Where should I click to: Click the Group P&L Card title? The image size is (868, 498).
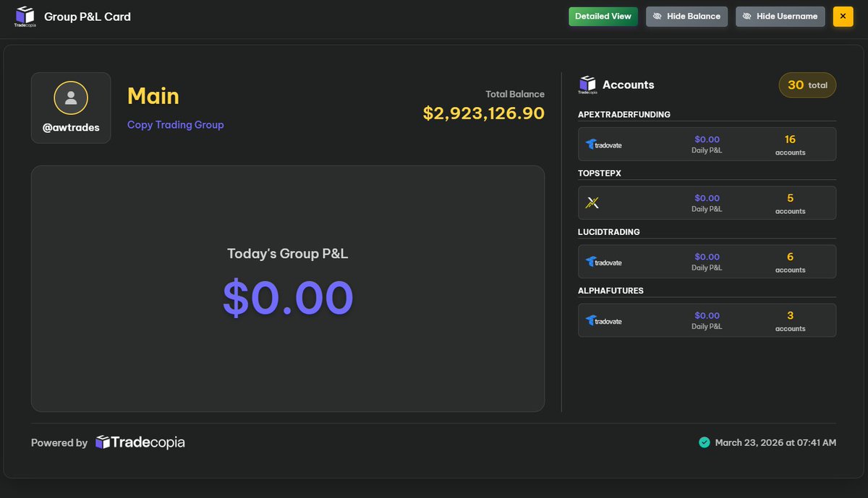coord(88,17)
